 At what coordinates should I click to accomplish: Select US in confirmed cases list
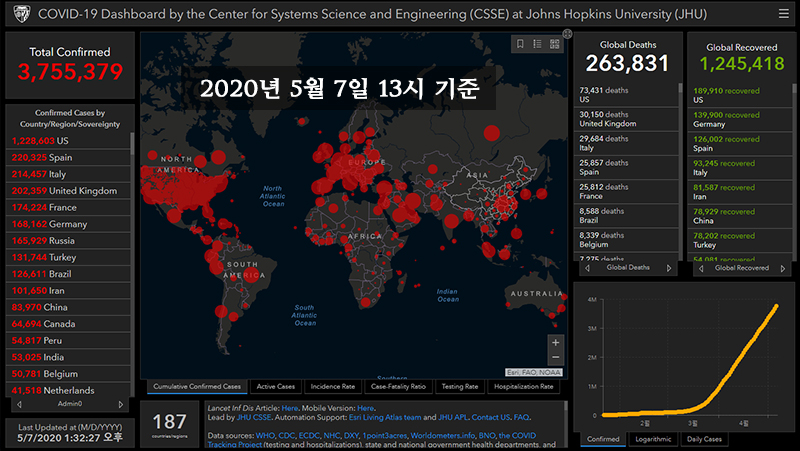(68, 141)
